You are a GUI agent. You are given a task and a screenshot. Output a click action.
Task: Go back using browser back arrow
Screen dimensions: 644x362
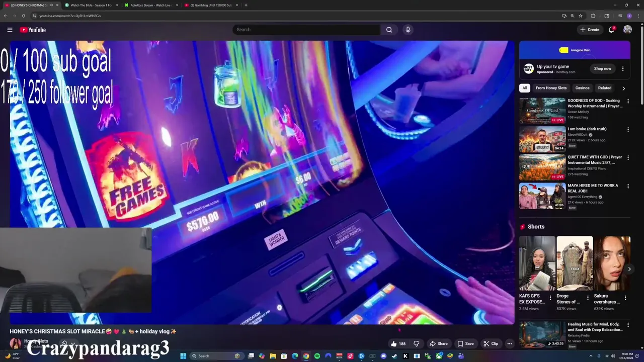click(x=6, y=16)
